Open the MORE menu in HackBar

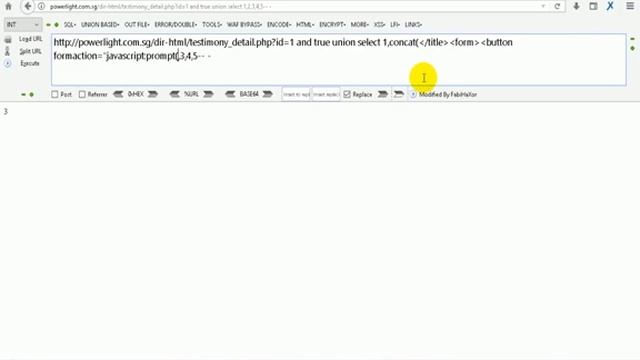359,24
